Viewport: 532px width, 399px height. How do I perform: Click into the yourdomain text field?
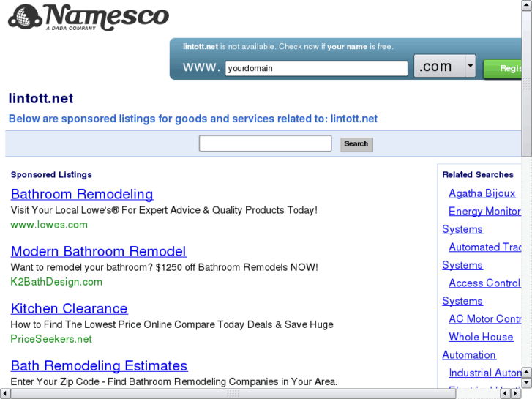[x=316, y=68]
